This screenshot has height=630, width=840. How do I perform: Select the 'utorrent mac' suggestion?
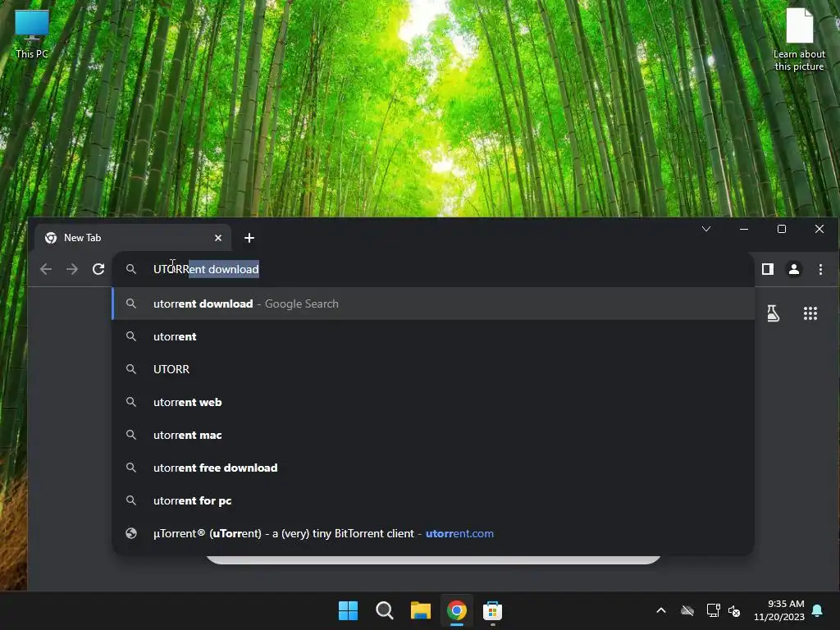point(433,435)
